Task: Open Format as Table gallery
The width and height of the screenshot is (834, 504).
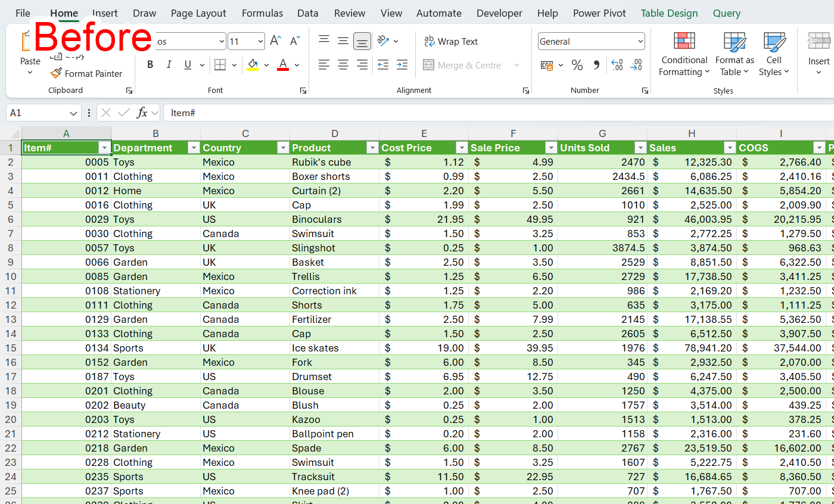Action: (x=735, y=54)
